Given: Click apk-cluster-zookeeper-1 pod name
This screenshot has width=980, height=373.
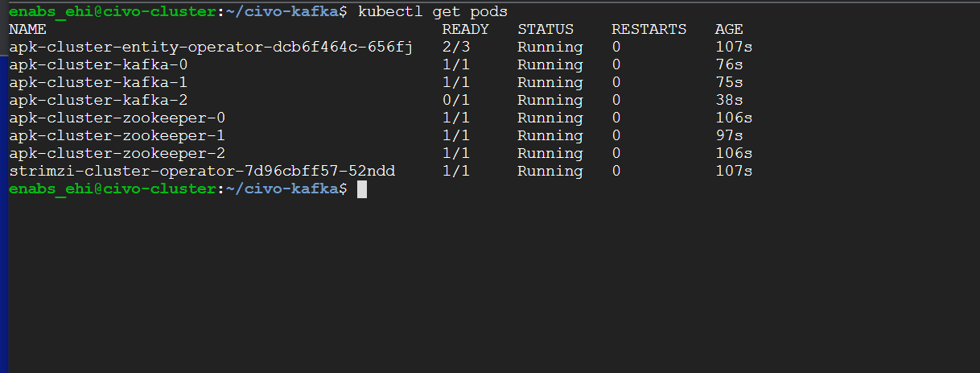Looking at the screenshot, I should 117,135.
